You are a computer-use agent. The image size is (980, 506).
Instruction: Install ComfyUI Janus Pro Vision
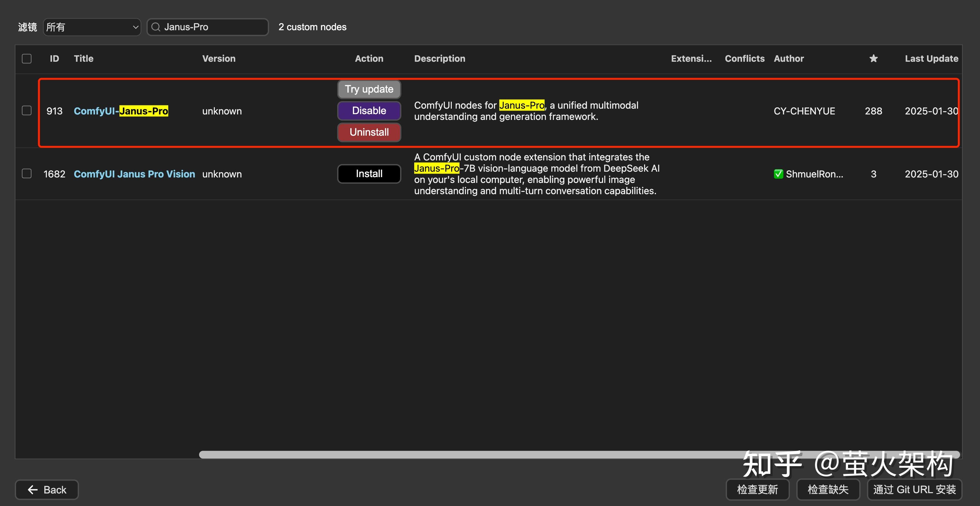pos(369,174)
